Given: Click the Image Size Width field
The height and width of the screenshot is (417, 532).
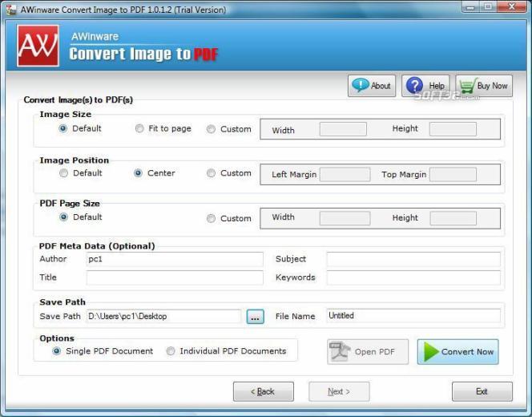Looking at the screenshot, I should (x=343, y=129).
